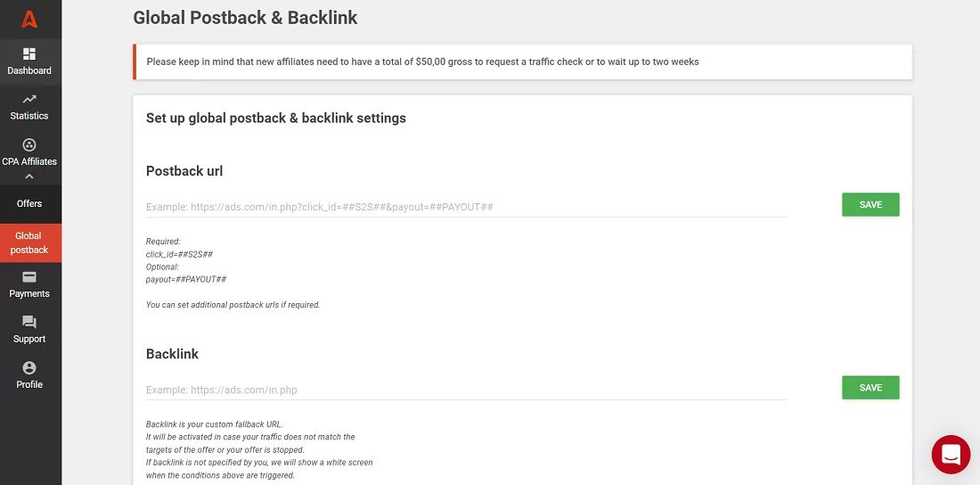980x485 pixels.
Task: Open the Statistics trend icon
Action: pyautogui.click(x=29, y=99)
